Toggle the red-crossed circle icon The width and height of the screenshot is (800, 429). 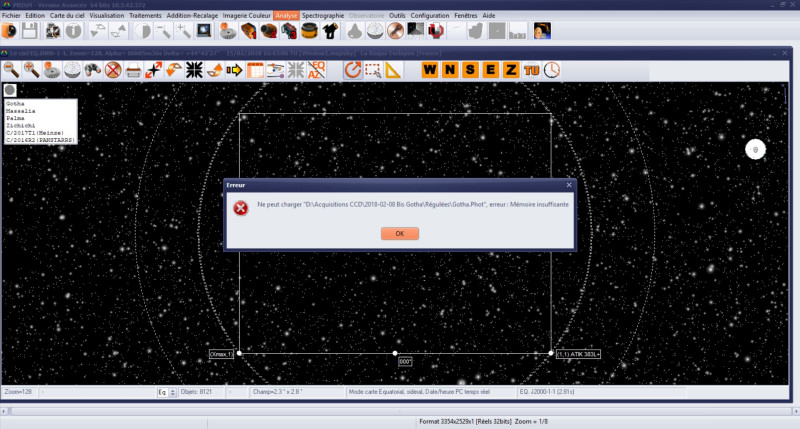(113, 70)
